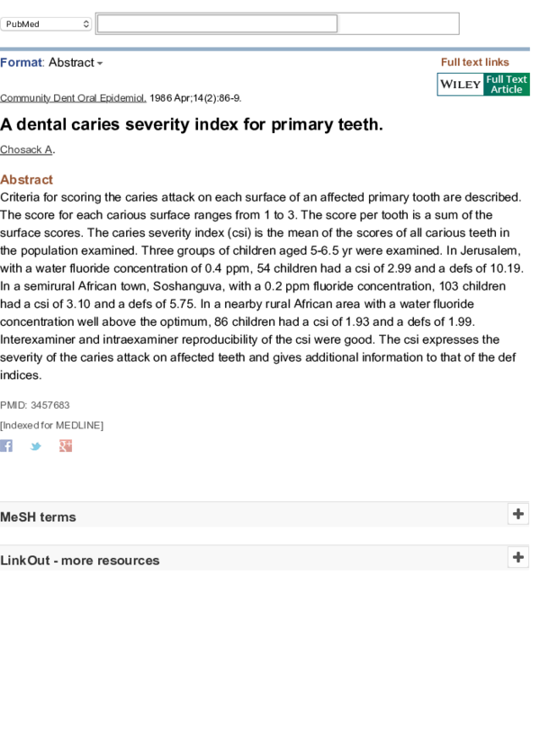Share the article on Google+
This screenshot has height=756, width=540.
coord(65,445)
